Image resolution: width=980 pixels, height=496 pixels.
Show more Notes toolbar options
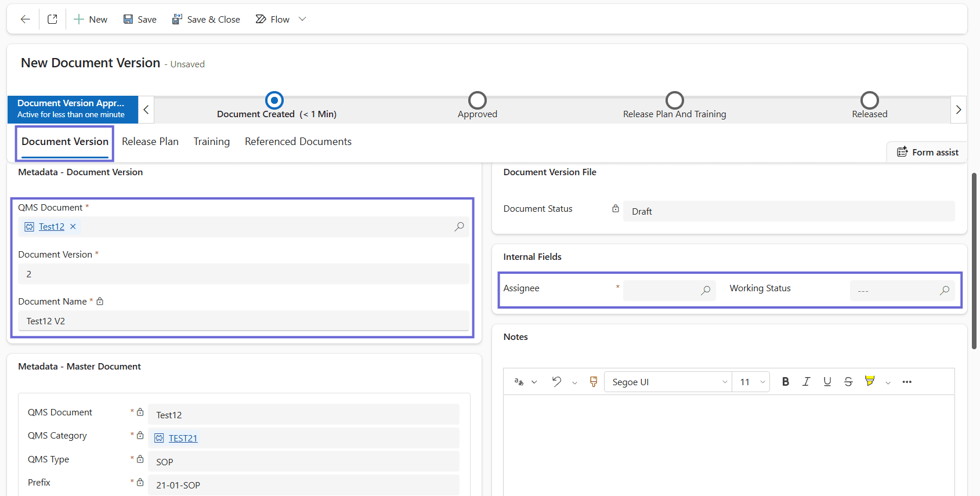pos(907,382)
